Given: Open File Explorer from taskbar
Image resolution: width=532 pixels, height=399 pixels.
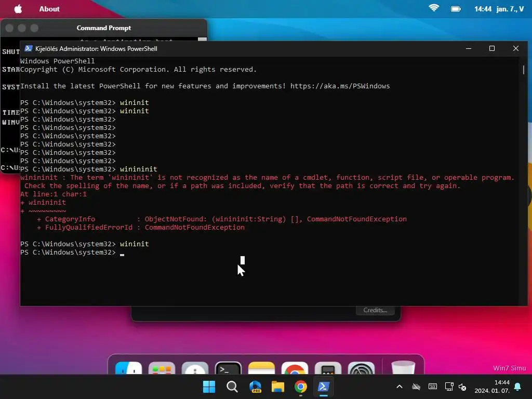Looking at the screenshot, I should click(278, 387).
